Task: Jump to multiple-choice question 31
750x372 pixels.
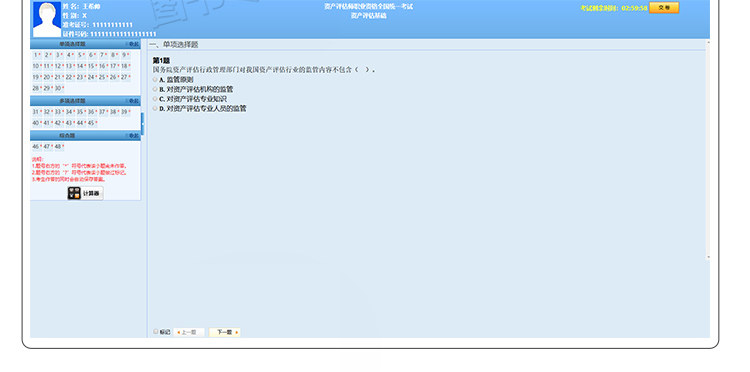Action: tap(36, 112)
